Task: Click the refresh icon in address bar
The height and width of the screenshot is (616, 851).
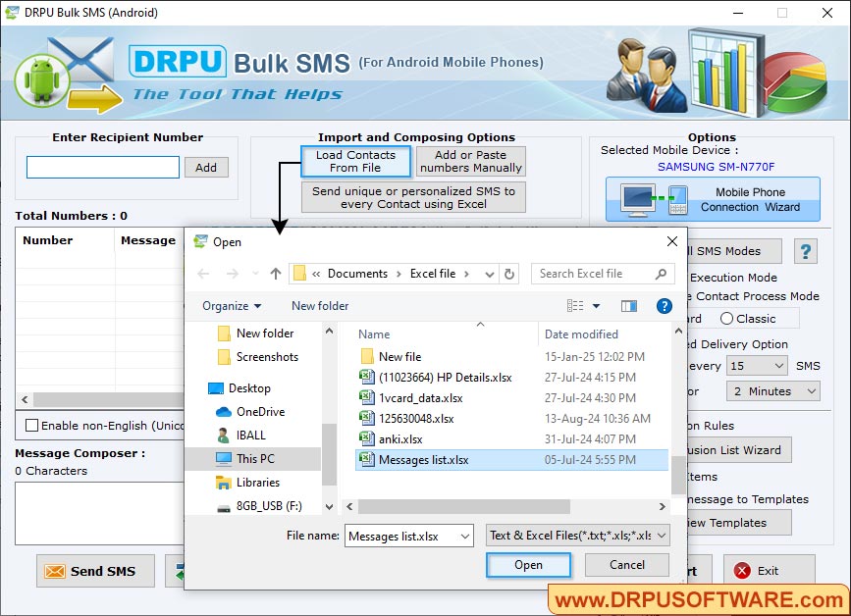Action: (x=509, y=274)
